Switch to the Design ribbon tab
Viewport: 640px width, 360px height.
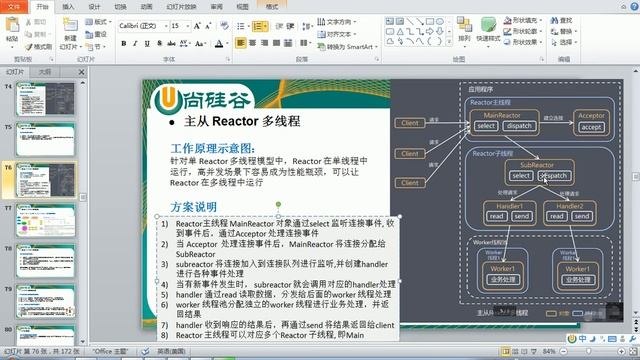click(94, 7)
